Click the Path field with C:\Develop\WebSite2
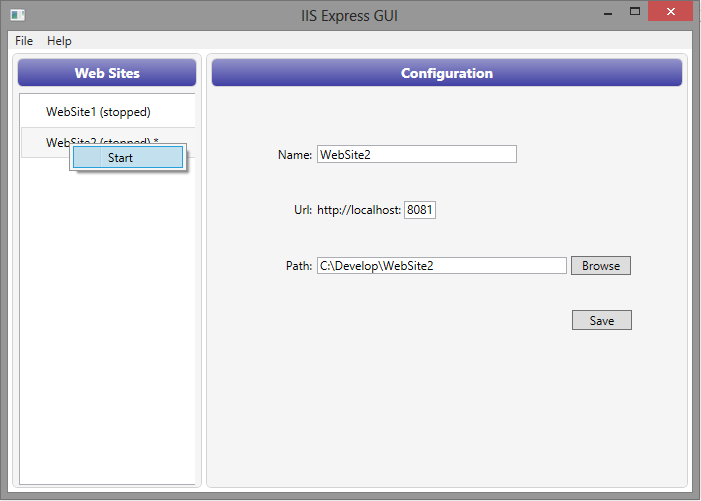Screen dimensions: 701x501 pos(442,265)
